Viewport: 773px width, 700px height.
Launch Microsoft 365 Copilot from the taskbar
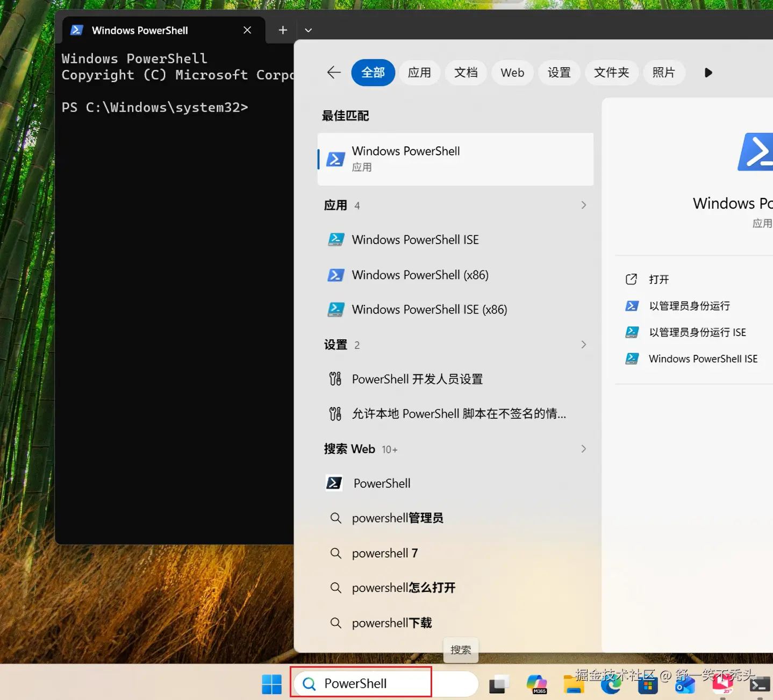pyautogui.click(x=537, y=684)
